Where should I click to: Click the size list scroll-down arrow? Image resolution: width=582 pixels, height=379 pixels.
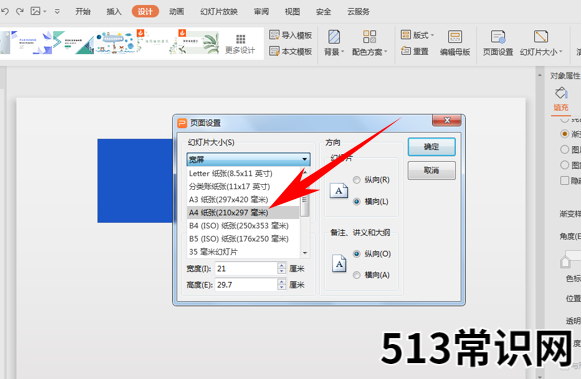(305, 253)
